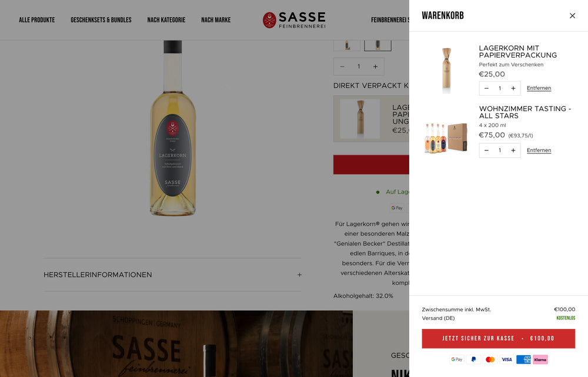Viewport: 588px width, 377px height.
Task: Click the Klarna payment icon
Action: pyautogui.click(x=540, y=359)
